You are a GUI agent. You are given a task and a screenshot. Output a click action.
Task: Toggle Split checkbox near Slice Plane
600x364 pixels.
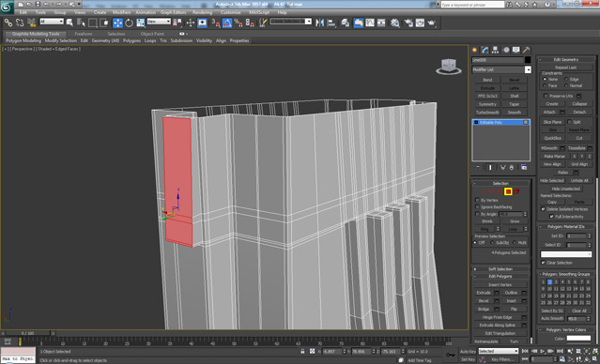coord(569,122)
